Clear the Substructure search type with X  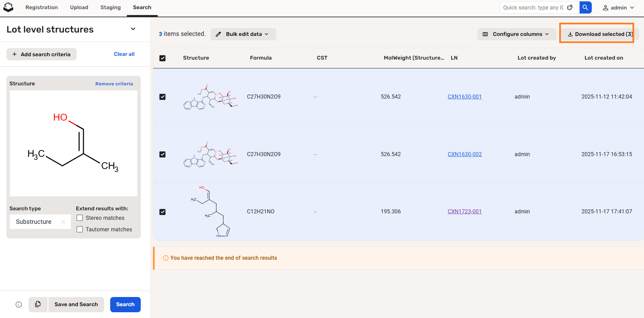63,222
